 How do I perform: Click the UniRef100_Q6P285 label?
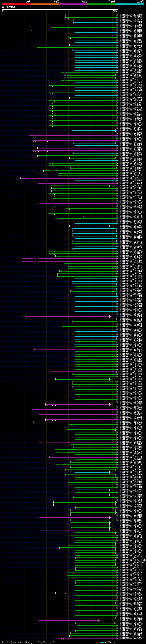coord(131,211)
